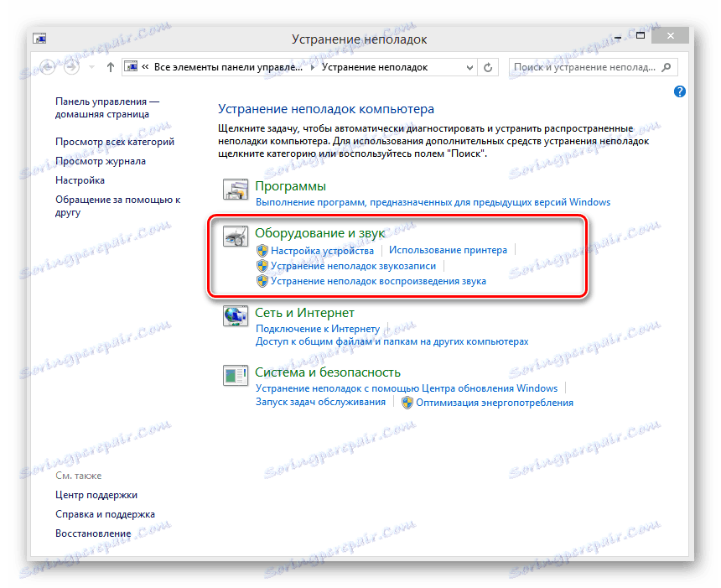Click the Refresh icon in the address bar
This screenshot has height=588, width=721.
(488, 67)
